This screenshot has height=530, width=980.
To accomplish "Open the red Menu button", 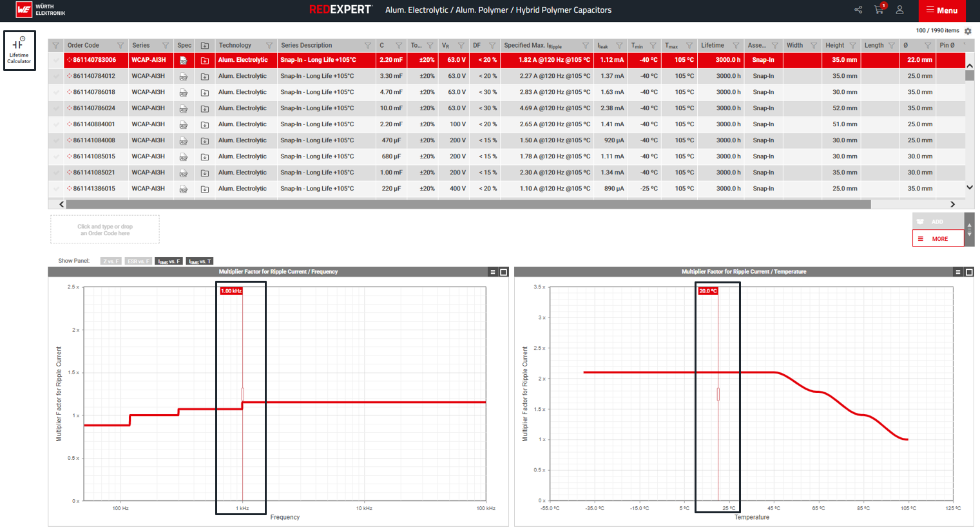I will pos(942,10).
